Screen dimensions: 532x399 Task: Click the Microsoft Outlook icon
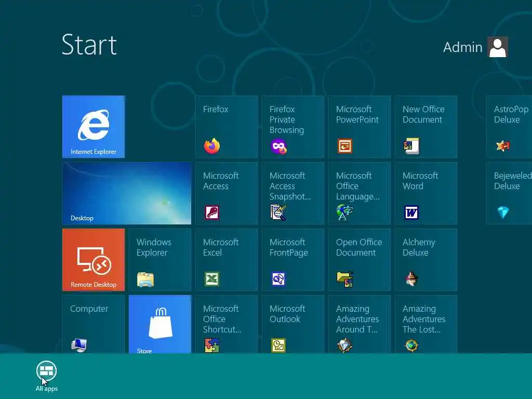click(278, 345)
